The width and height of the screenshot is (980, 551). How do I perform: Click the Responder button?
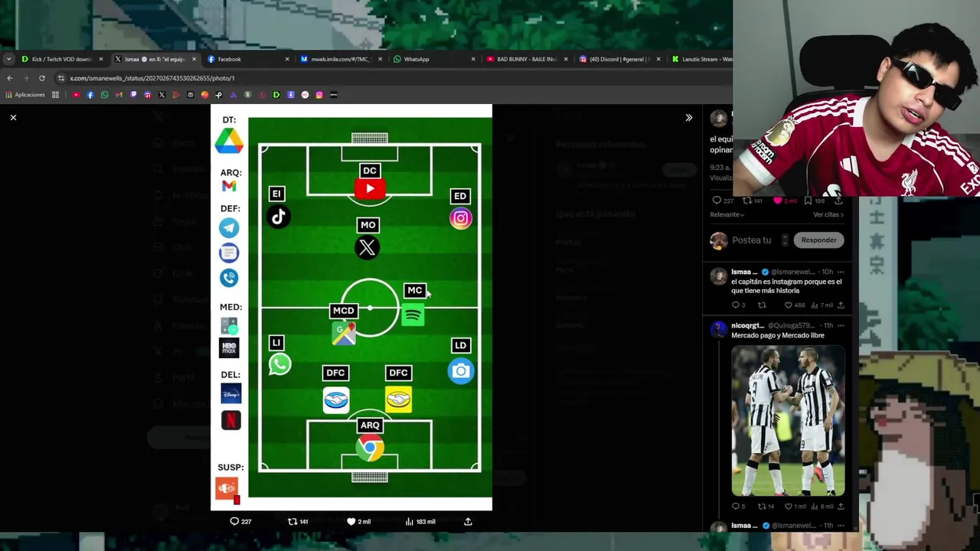[818, 240]
